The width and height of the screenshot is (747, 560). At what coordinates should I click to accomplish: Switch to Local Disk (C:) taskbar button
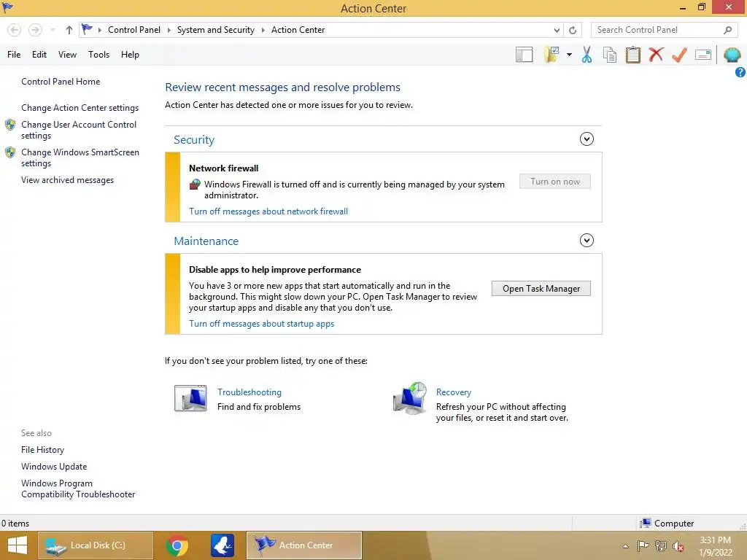[96, 545]
